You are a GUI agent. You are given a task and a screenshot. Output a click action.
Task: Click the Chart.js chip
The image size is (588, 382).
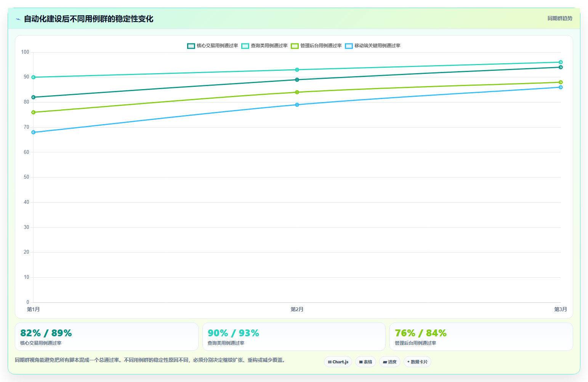point(338,362)
